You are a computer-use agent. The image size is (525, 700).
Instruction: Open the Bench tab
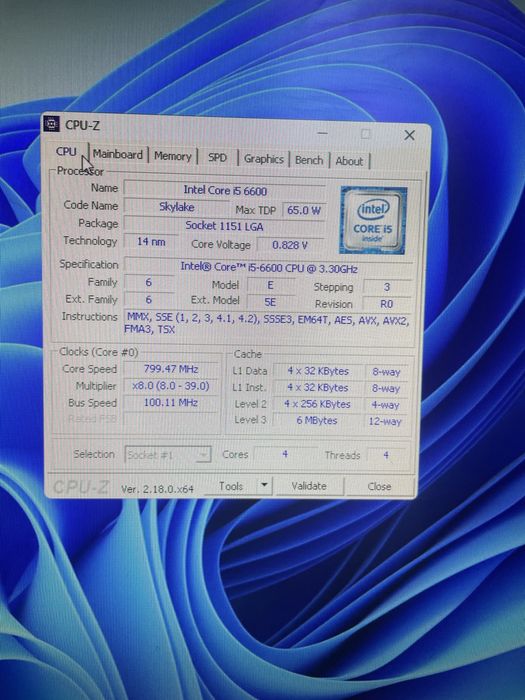[309, 160]
